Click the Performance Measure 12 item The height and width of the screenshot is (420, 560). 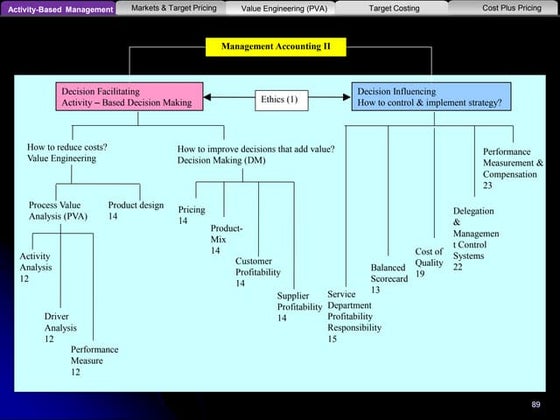click(94, 361)
